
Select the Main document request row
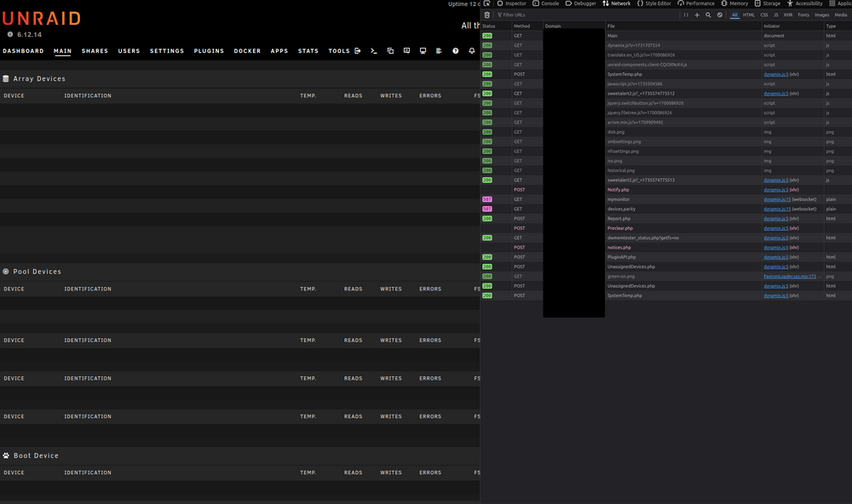pyautogui.click(x=666, y=36)
